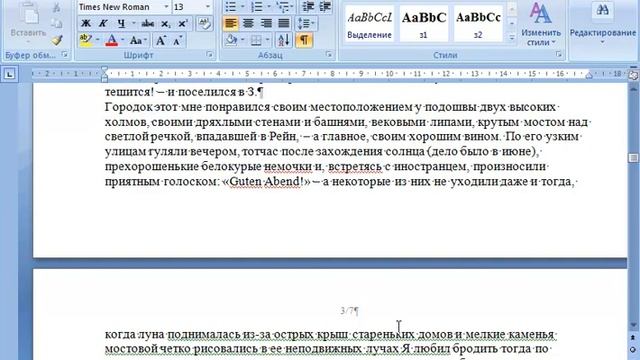The height and width of the screenshot is (360, 640).
Task: Click the shading paint bucket icon
Action: point(231,40)
